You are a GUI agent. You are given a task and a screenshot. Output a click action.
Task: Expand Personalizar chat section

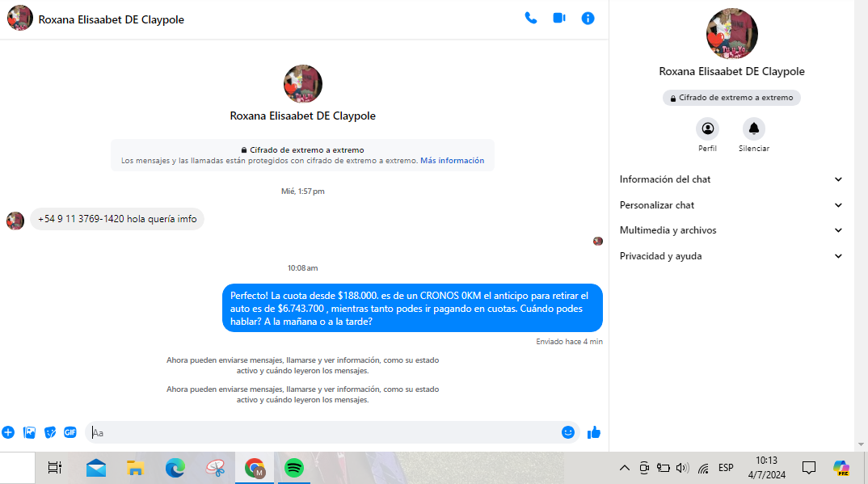coord(731,205)
